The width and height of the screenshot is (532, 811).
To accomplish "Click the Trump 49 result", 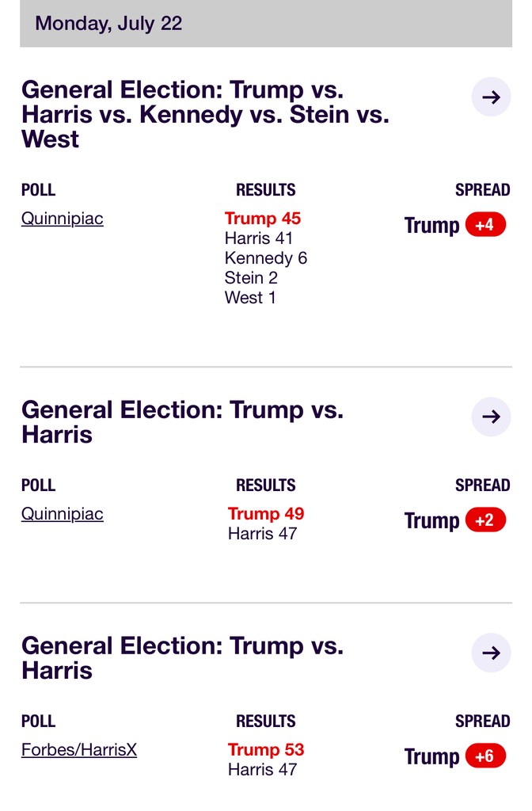I will point(266,514).
